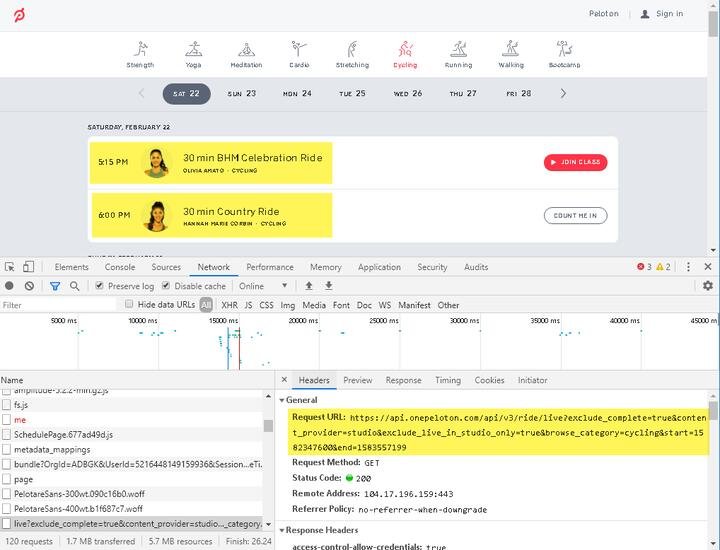
Task: Import HAR file with upload arrow
Action: coord(309,286)
